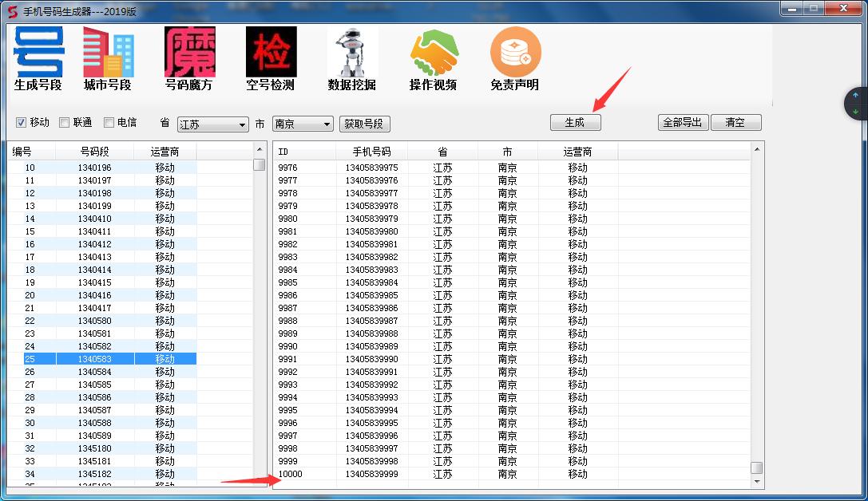
Task: Click the 城市号段 building icon
Action: click(x=108, y=53)
